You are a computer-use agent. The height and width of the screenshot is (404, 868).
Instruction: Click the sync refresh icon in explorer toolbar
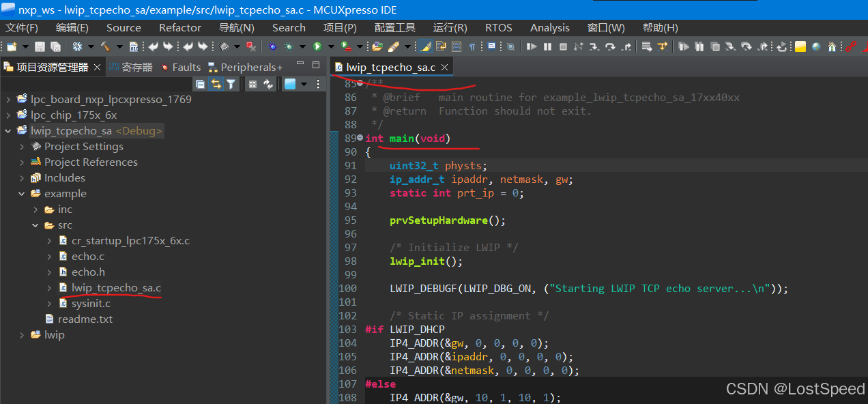(268, 84)
